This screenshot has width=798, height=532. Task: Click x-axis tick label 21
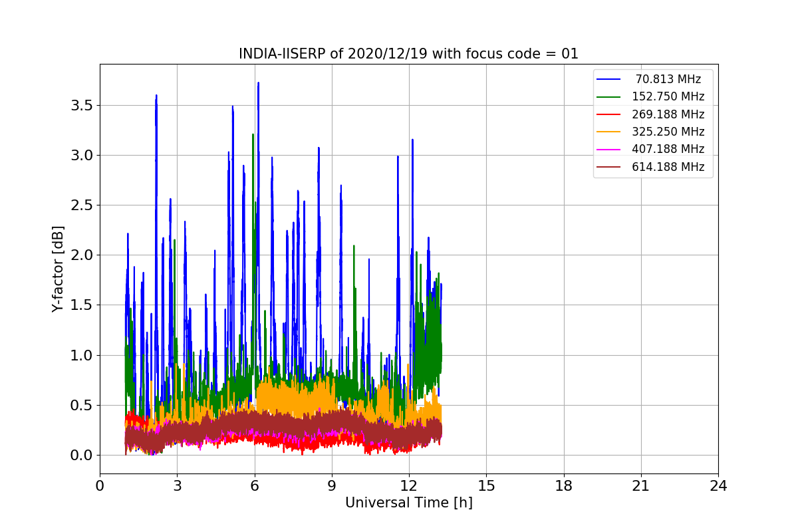(640, 486)
